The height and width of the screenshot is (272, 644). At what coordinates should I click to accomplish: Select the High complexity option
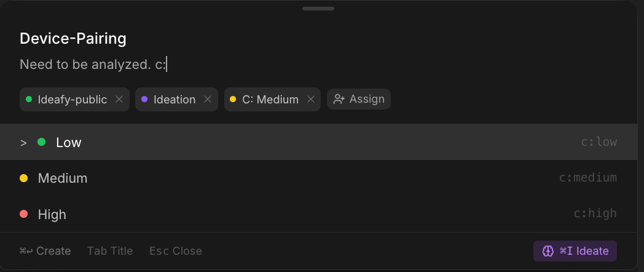click(52, 214)
